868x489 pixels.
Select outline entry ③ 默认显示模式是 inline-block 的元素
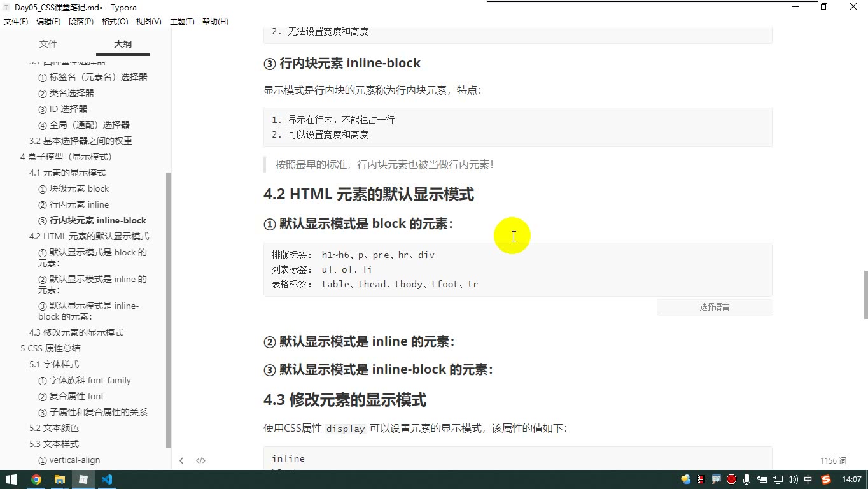click(x=88, y=311)
